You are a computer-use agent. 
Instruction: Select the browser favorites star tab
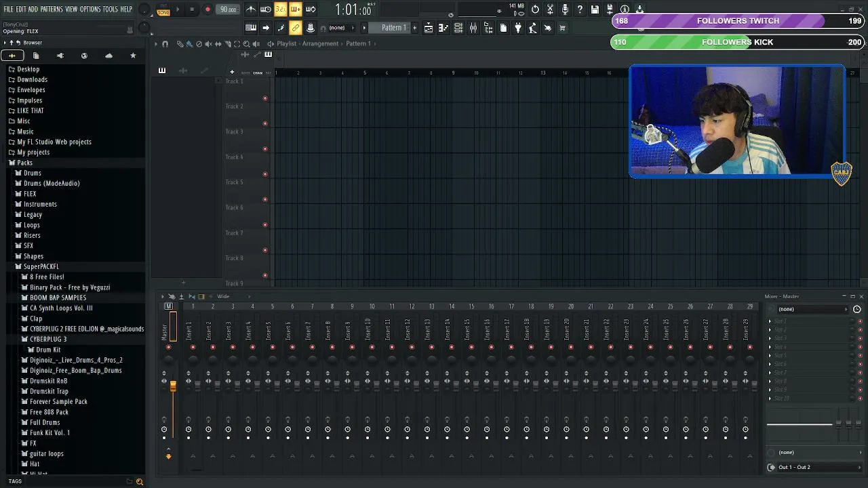[x=133, y=56]
